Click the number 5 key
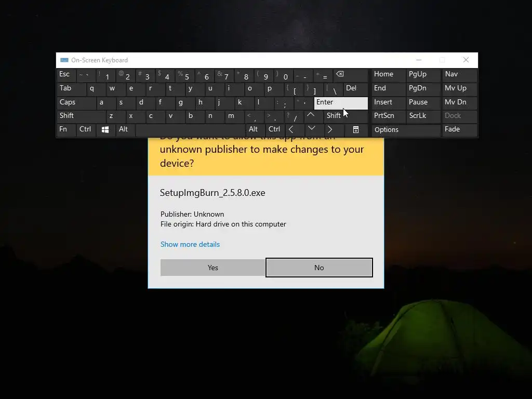The image size is (532, 399). coord(184,75)
